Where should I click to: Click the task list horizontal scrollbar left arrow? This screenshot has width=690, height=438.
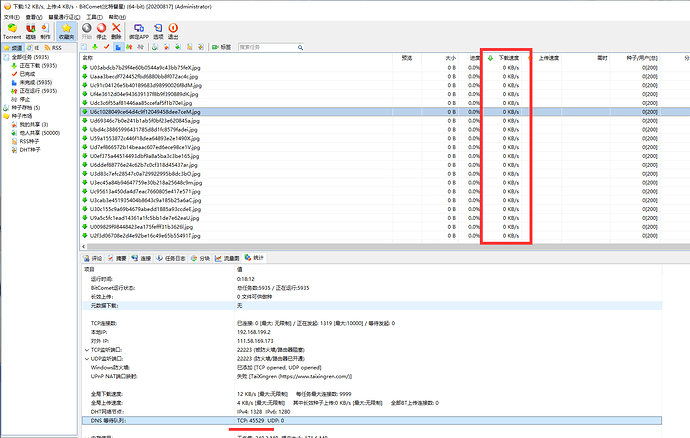[x=84, y=247]
